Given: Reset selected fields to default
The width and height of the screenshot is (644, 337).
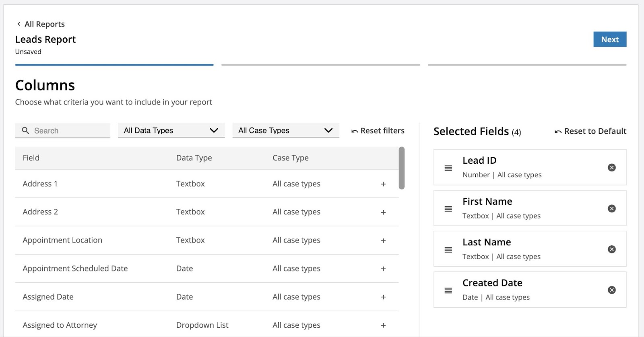Looking at the screenshot, I should tap(590, 132).
